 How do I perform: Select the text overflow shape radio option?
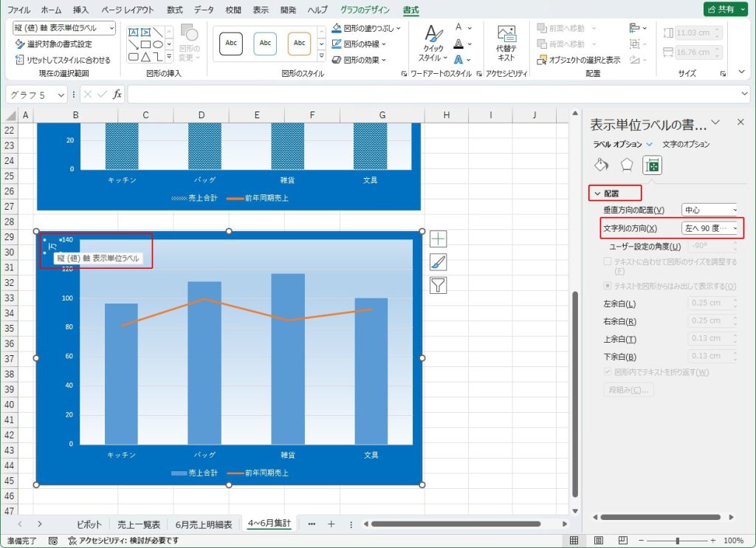pos(608,286)
